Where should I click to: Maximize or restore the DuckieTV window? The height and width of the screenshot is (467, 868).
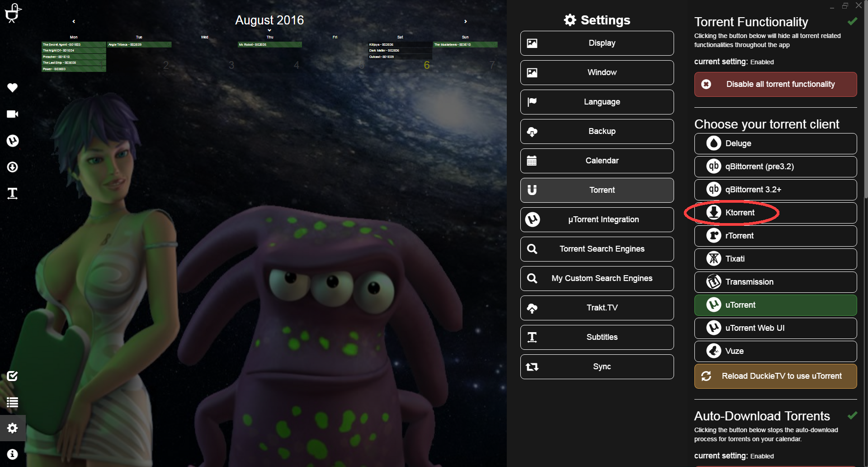click(845, 6)
